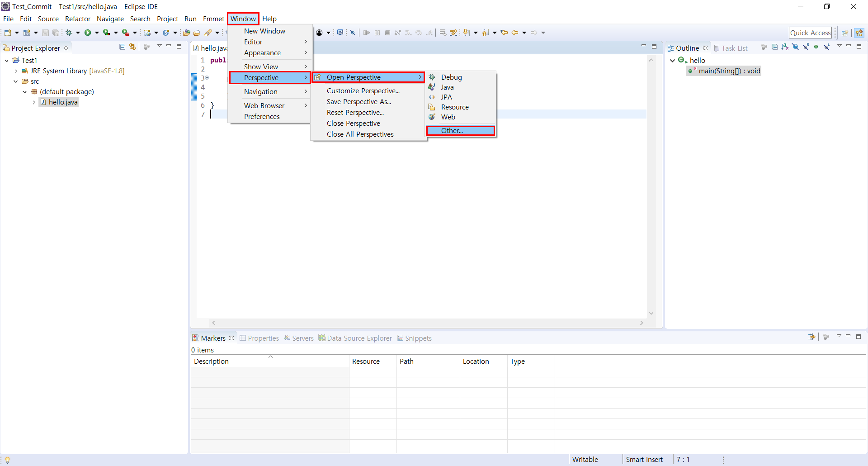
Task: Click the light bulb tip status icon
Action: [x=7, y=460]
